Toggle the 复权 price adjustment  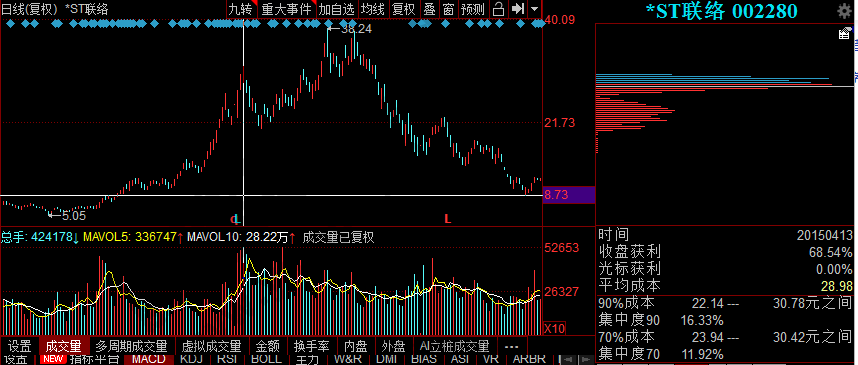[x=404, y=9]
